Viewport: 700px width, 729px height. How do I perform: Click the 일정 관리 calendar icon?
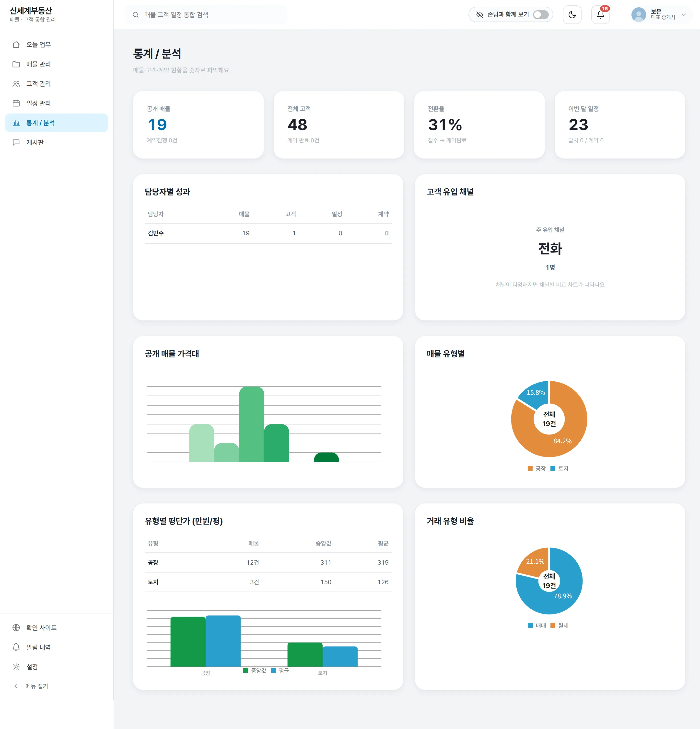[16, 103]
